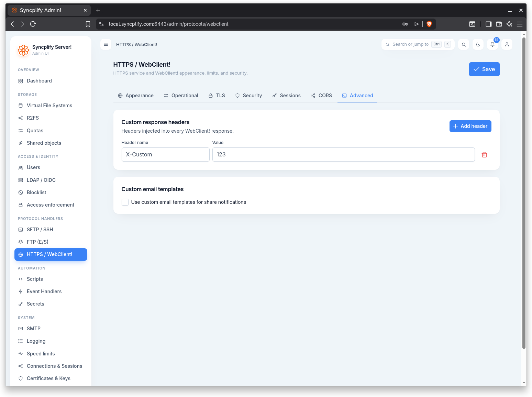Click the browser forward arrow
The width and height of the screenshot is (532, 397).
point(23,24)
